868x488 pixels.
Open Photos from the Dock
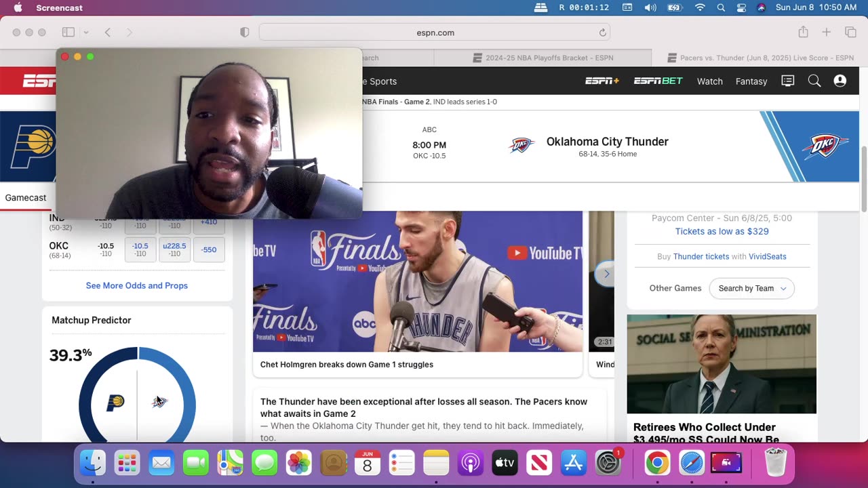point(298,463)
